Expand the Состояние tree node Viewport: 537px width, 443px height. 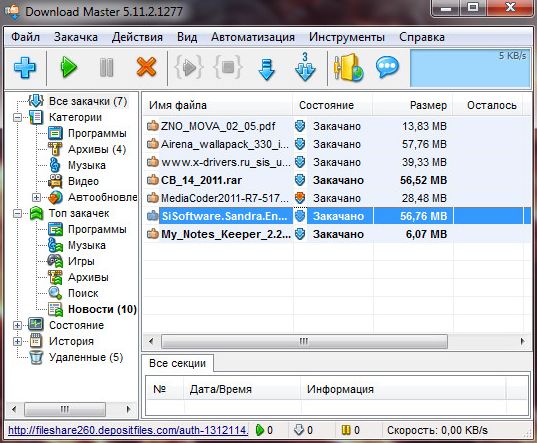(x=17, y=325)
